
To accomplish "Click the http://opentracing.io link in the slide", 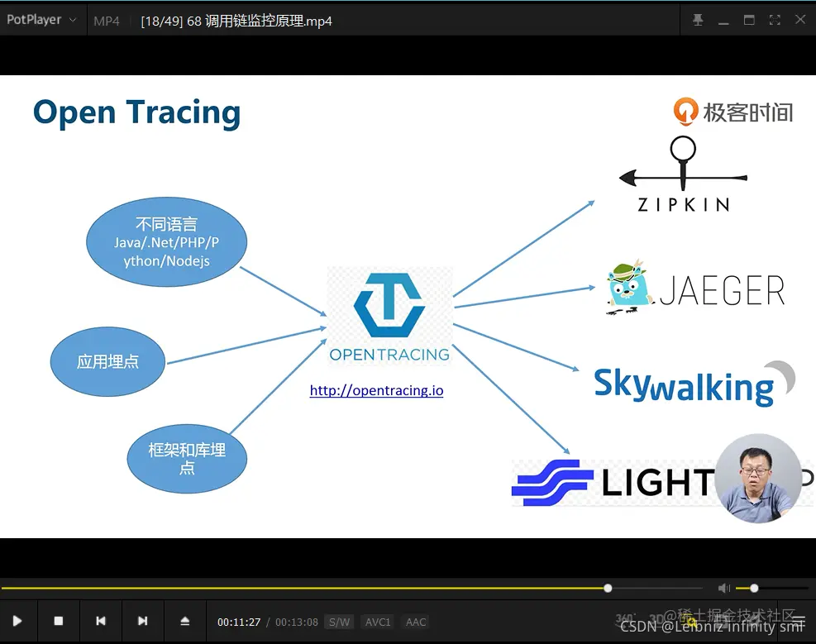I will (376, 390).
